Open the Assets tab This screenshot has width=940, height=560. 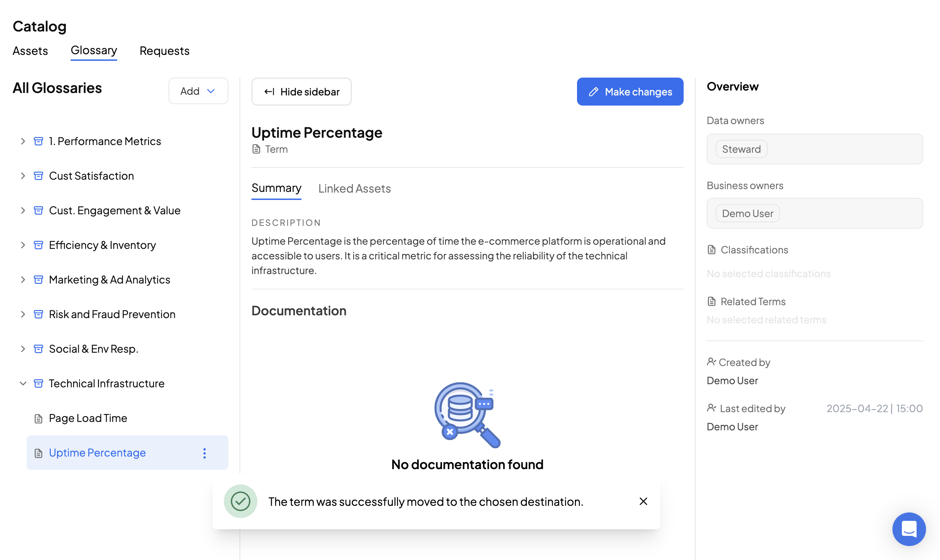30,51
